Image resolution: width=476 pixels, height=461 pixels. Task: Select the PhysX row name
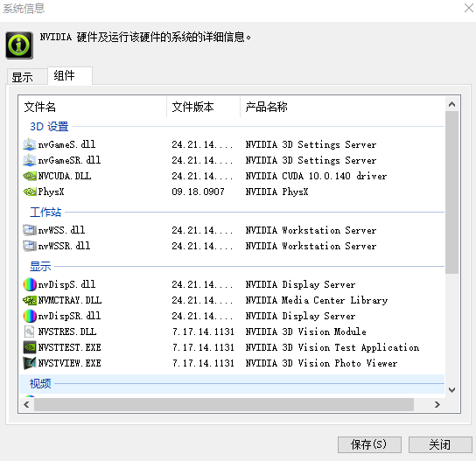tap(51, 192)
